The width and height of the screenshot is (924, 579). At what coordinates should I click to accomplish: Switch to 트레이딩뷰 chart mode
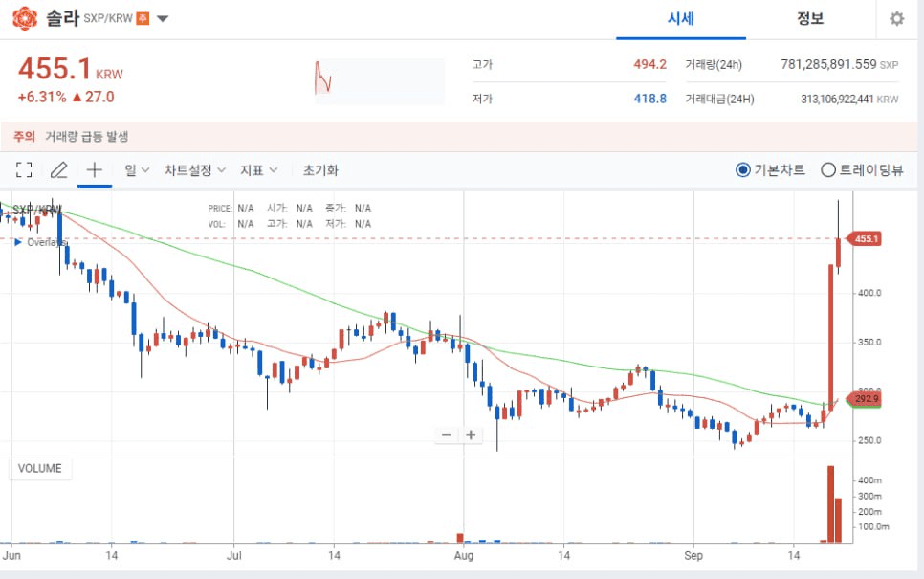(828, 170)
